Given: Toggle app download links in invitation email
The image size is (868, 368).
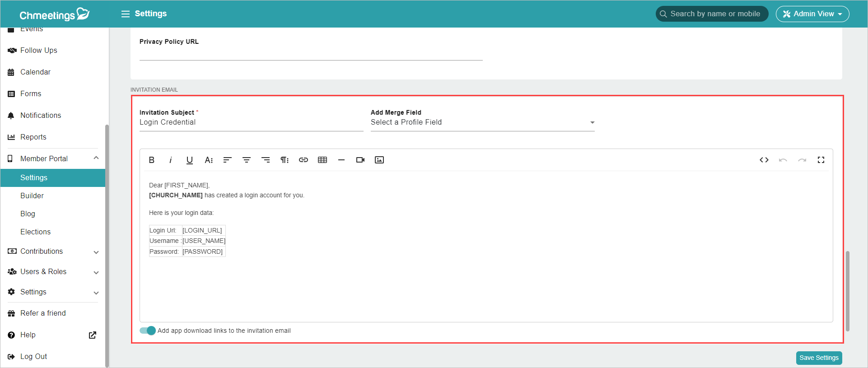Looking at the screenshot, I should point(148,331).
